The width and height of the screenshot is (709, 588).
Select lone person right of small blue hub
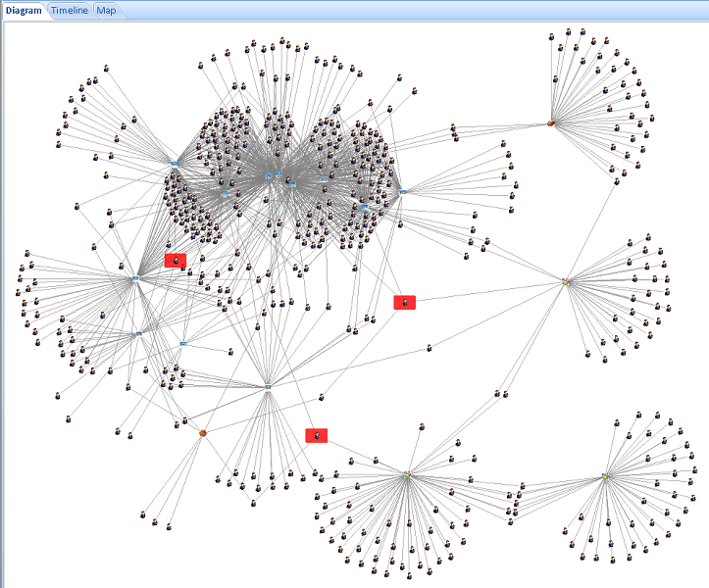(230, 351)
